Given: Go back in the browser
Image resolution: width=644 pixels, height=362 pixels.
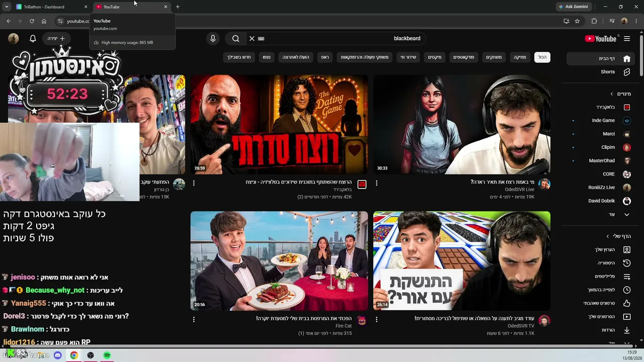Looking at the screenshot, I should (x=9, y=21).
